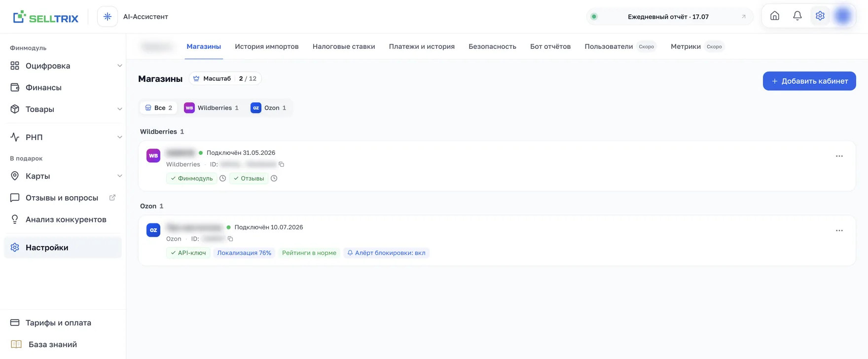Open the daily report arrow icon
This screenshot has height=359, width=868.
tap(744, 17)
